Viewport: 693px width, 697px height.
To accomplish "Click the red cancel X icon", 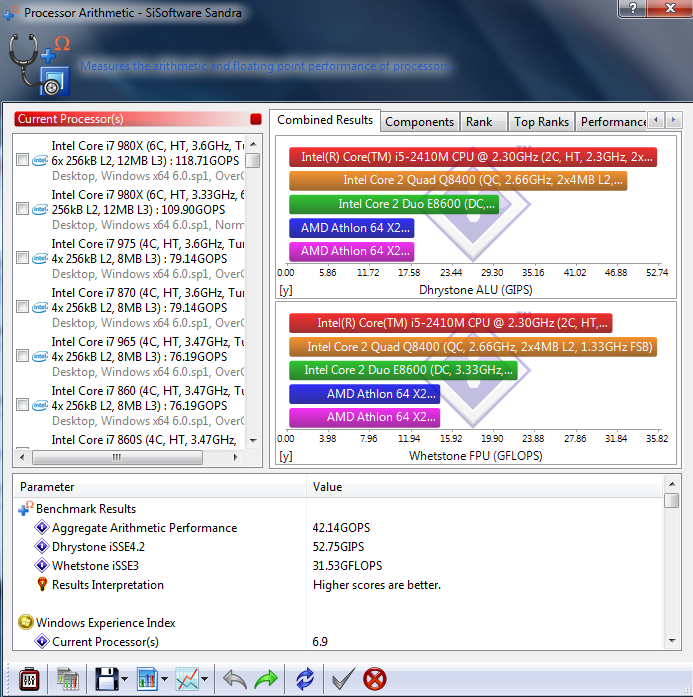I will (x=375, y=679).
